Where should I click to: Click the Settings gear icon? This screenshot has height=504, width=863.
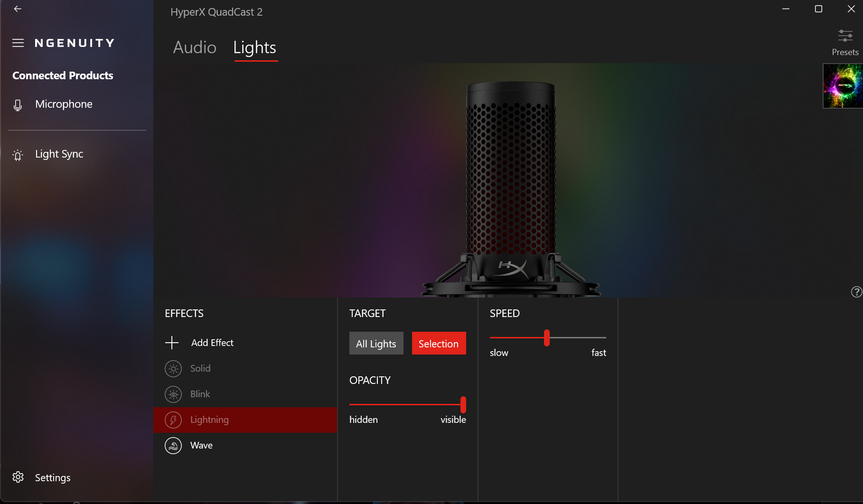[x=18, y=477]
